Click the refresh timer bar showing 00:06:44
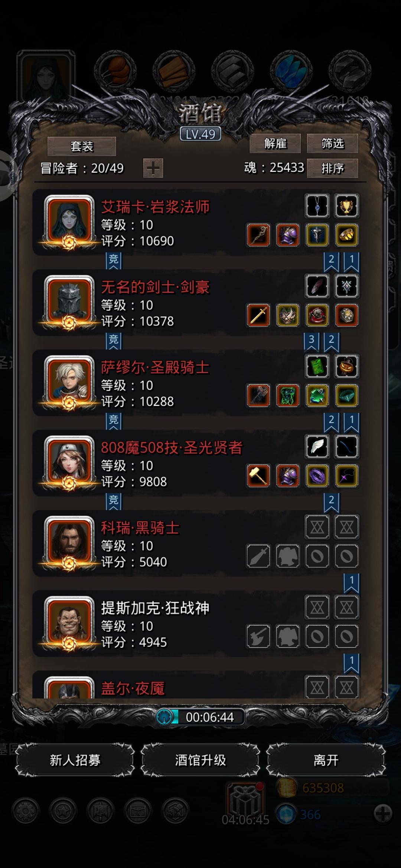 [200, 717]
